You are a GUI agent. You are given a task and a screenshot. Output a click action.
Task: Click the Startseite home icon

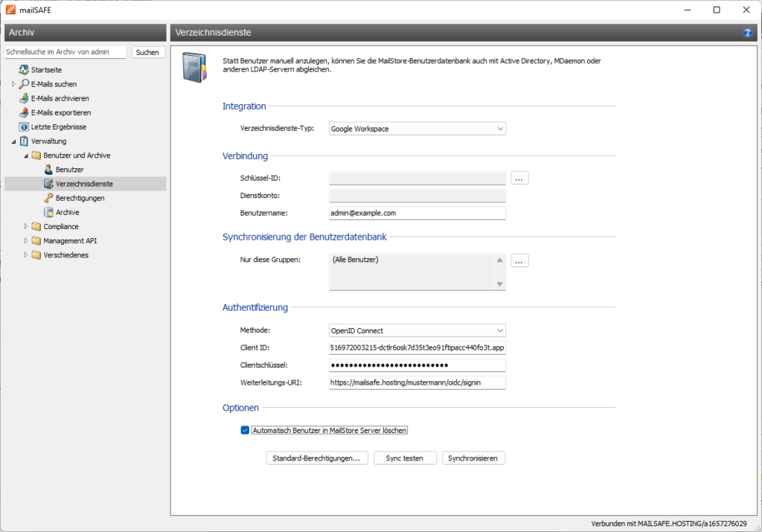coord(25,70)
